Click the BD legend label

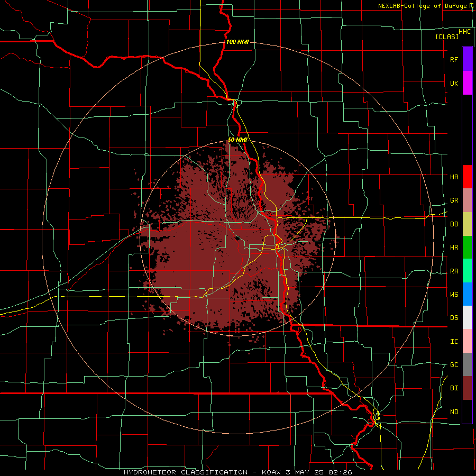pyautogui.click(x=454, y=224)
